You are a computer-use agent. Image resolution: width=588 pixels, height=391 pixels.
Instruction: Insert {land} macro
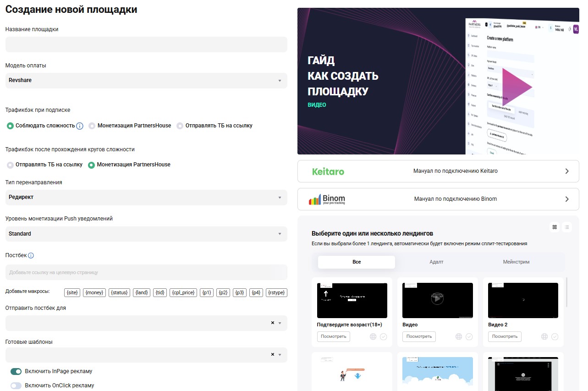click(142, 292)
